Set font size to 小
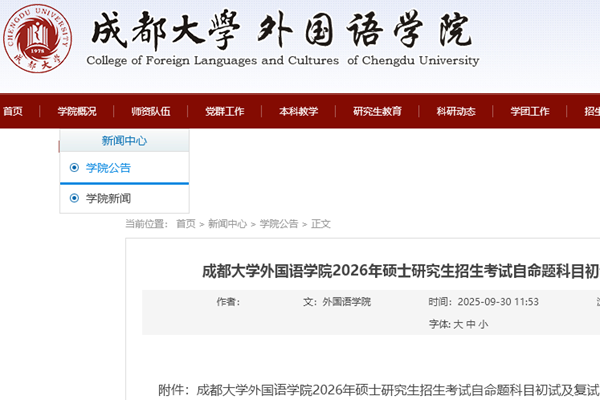Image resolution: width=600 pixels, height=400 pixels. click(x=483, y=324)
